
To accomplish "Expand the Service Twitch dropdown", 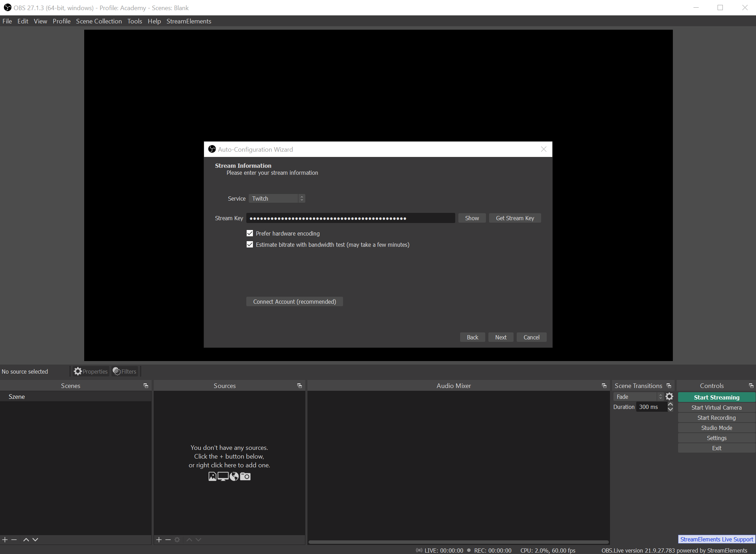I will coord(302,198).
